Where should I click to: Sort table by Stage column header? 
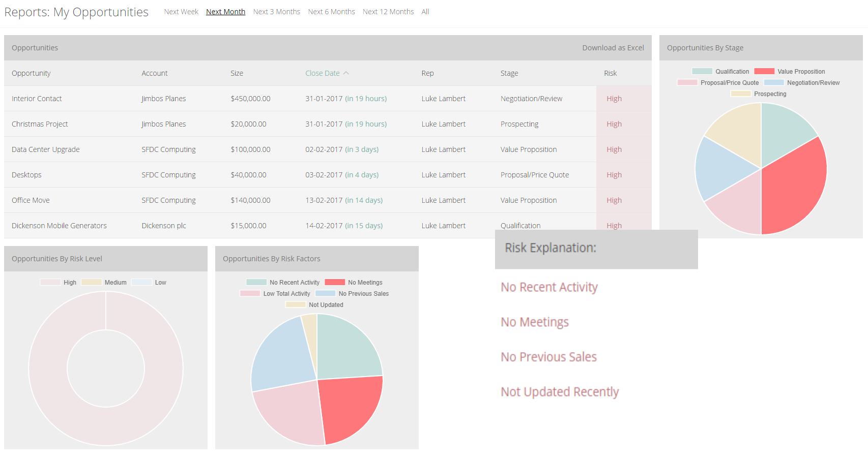[x=509, y=73]
